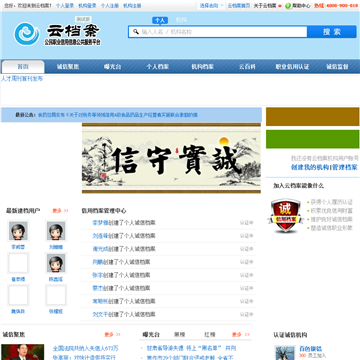Open the second name in the credit file list
This screenshot has height=360, width=360.
(x=100, y=236)
